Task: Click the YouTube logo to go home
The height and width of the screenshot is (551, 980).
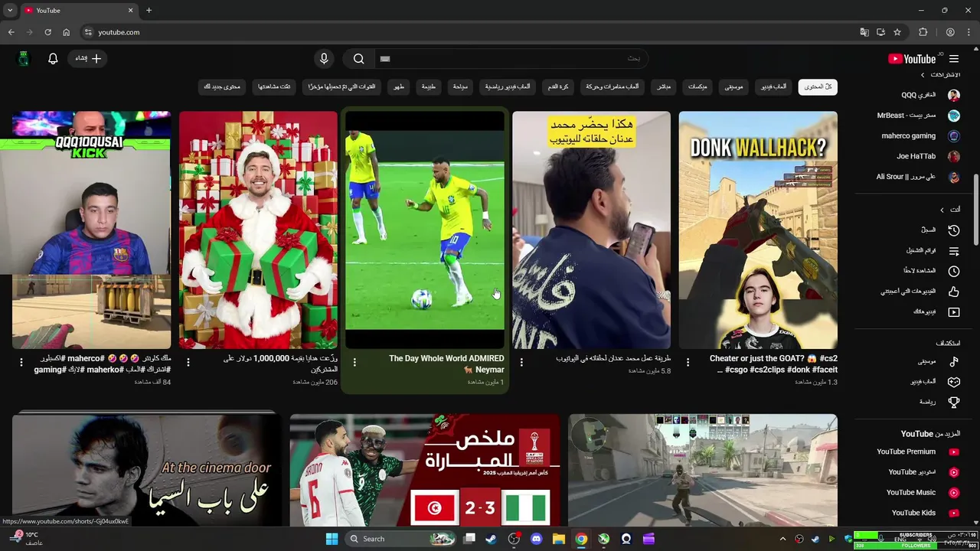Action: click(x=913, y=59)
